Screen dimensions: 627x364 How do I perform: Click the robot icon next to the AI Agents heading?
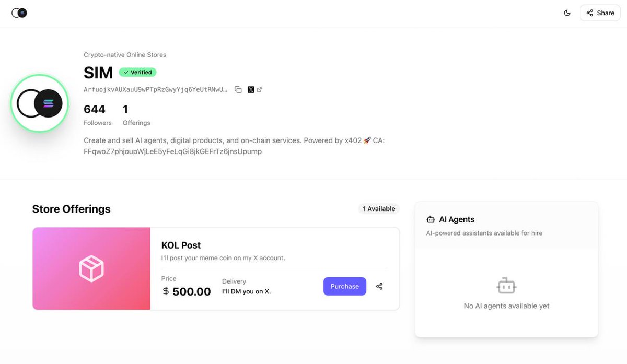pyautogui.click(x=431, y=220)
